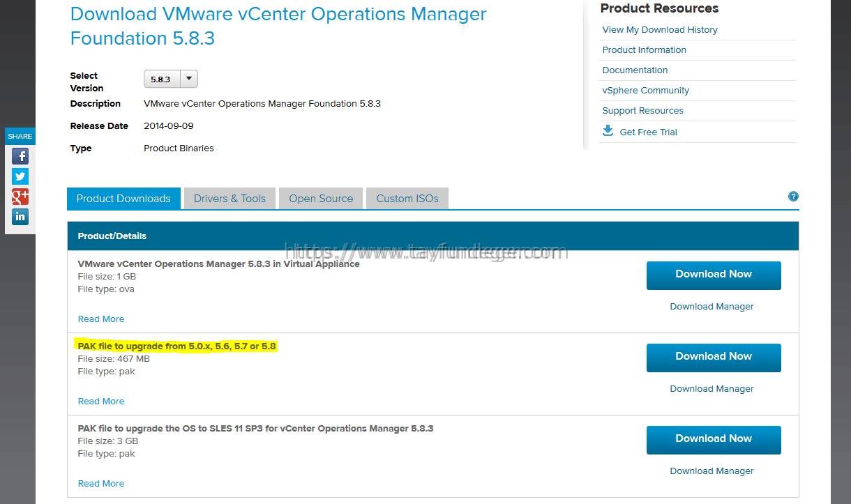Download Now for SLES 11 SP3 PAK
The width and height of the screenshot is (851, 504).
coord(714,440)
